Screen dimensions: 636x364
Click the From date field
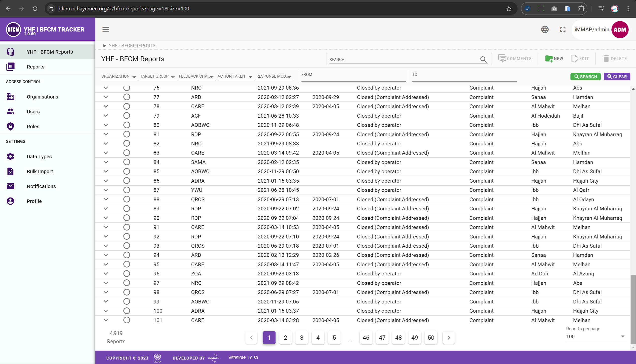(x=353, y=77)
